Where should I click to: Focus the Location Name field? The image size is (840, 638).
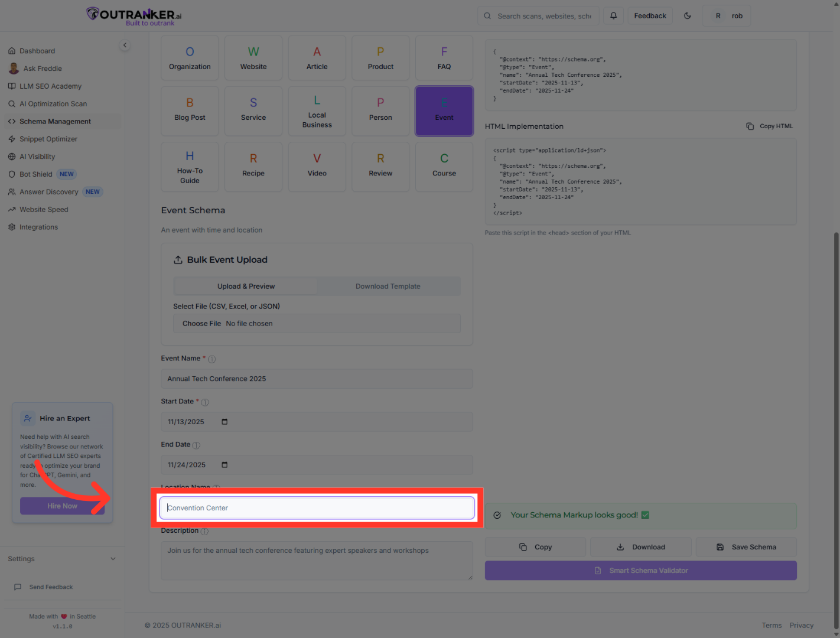[x=317, y=508]
